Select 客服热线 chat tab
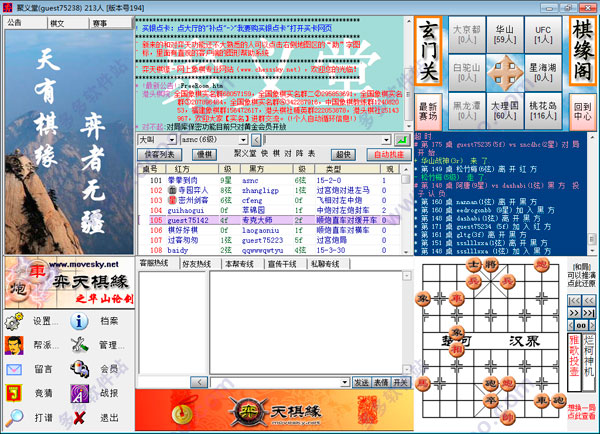Screen dimensions: 600x434 tap(157, 263)
